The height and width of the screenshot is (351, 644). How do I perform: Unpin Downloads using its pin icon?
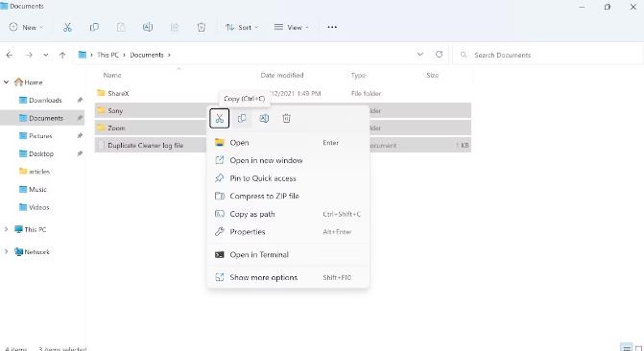tap(80, 100)
